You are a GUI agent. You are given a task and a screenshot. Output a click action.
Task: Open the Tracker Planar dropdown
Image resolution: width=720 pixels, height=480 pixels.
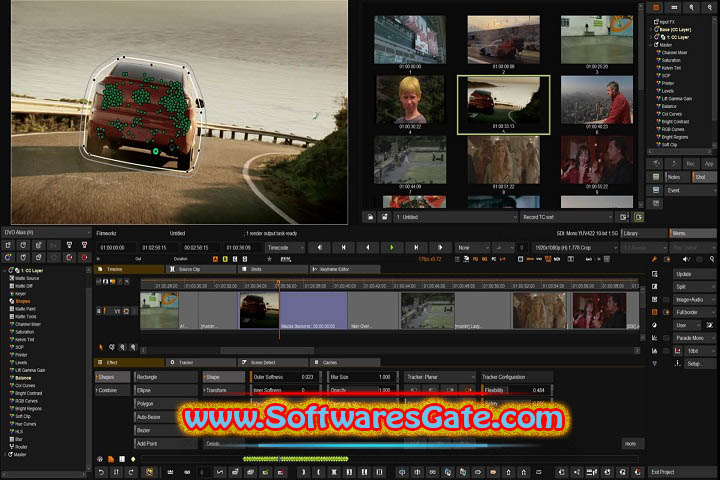pyautogui.click(x=439, y=377)
